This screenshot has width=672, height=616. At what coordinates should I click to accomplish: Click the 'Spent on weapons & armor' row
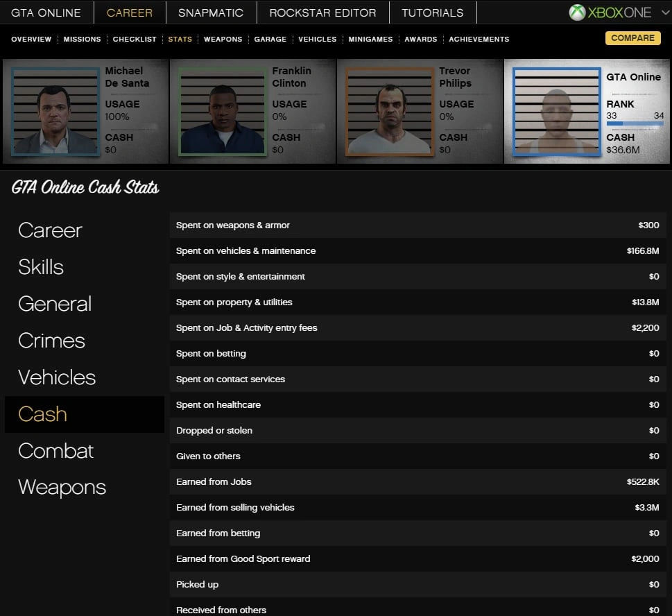click(x=418, y=225)
